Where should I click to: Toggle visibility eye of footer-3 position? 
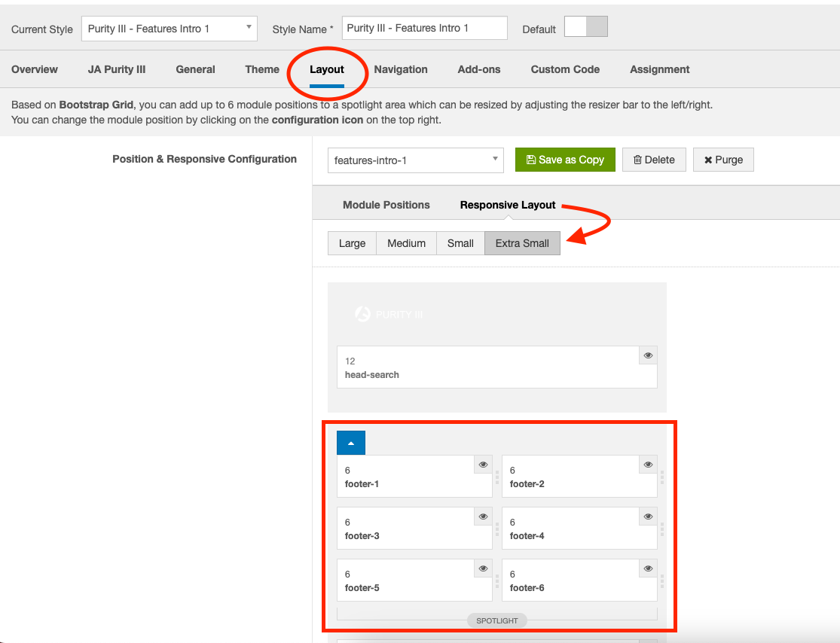pyautogui.click(x=483, y=517)
